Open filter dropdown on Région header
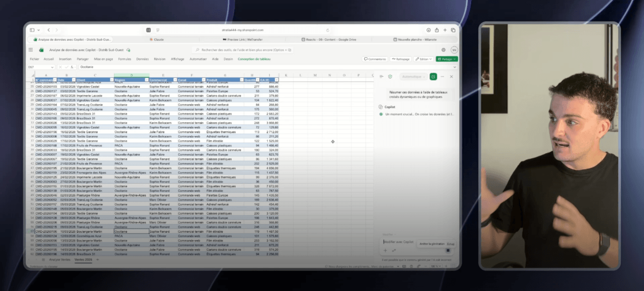The image size is (644, 291). point(146,80)
